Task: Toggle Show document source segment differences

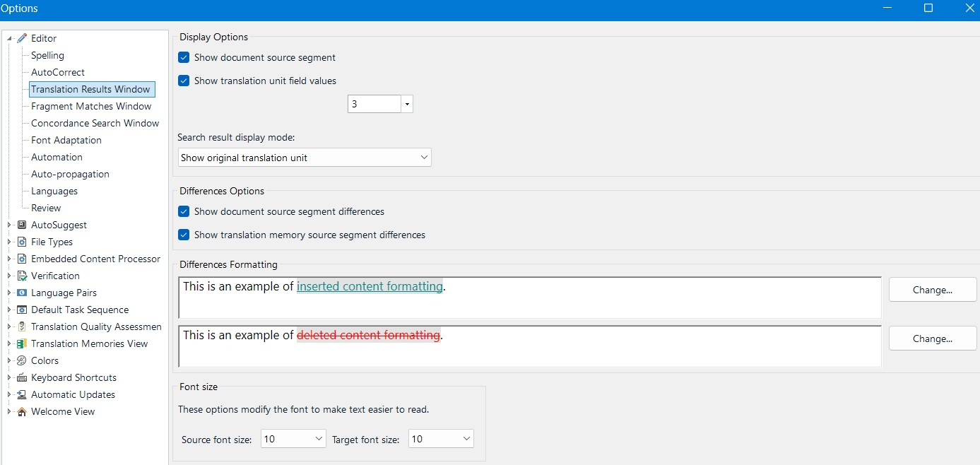Action: click(184, 211)
